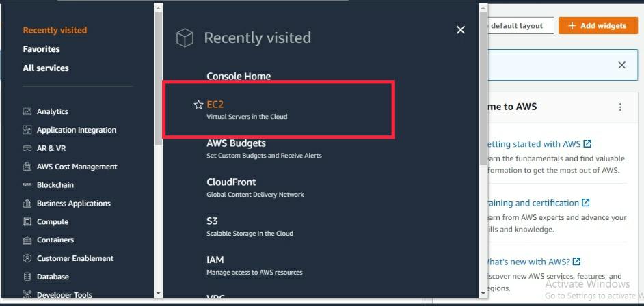This screenshot has width=644, height=306.
Task: Select the AWS Cost Management icon
Action: 27,167
